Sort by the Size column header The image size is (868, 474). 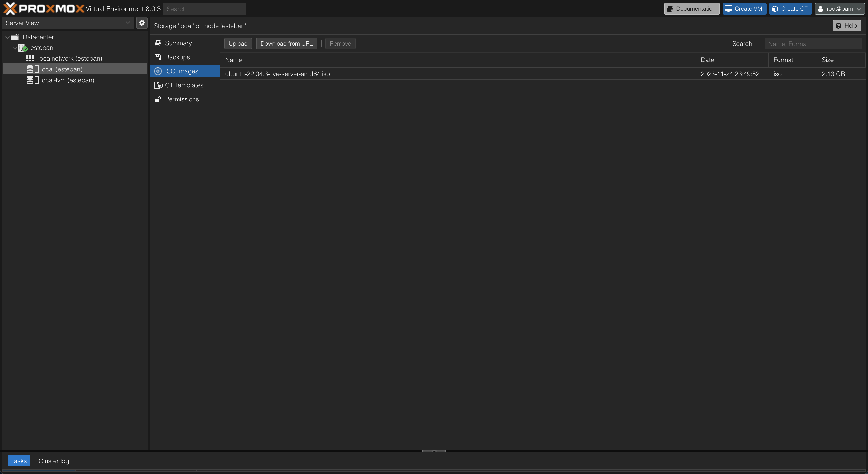841,60
